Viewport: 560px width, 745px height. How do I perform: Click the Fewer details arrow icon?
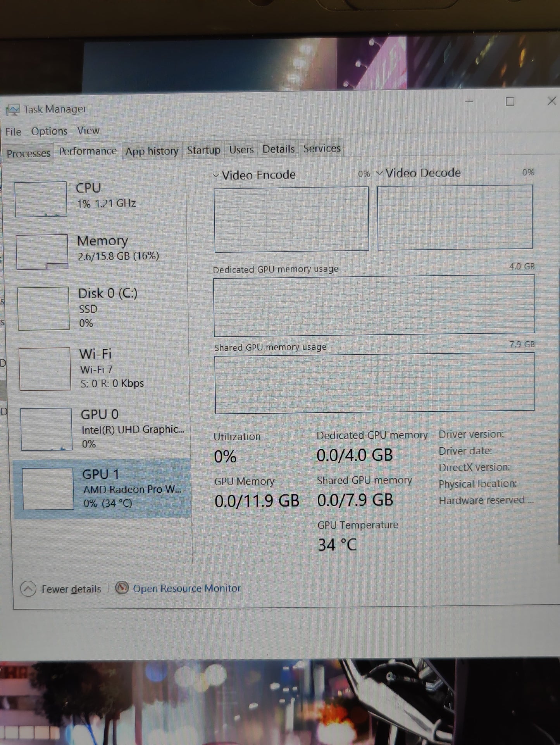(x=28, y=589)
